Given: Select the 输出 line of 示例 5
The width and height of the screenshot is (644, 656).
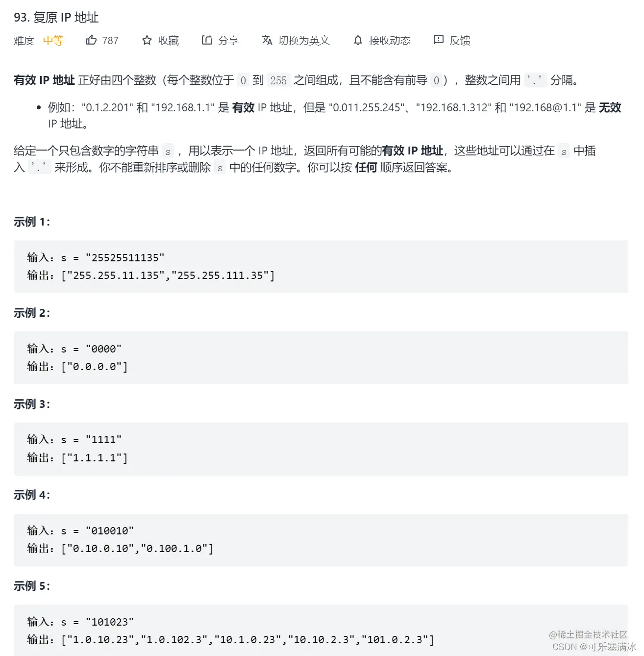Looking at the screenshot, I should [230, 639].
